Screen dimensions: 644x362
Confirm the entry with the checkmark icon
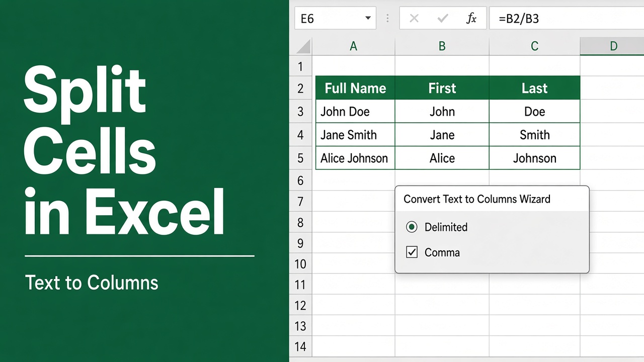click(443, 19)
